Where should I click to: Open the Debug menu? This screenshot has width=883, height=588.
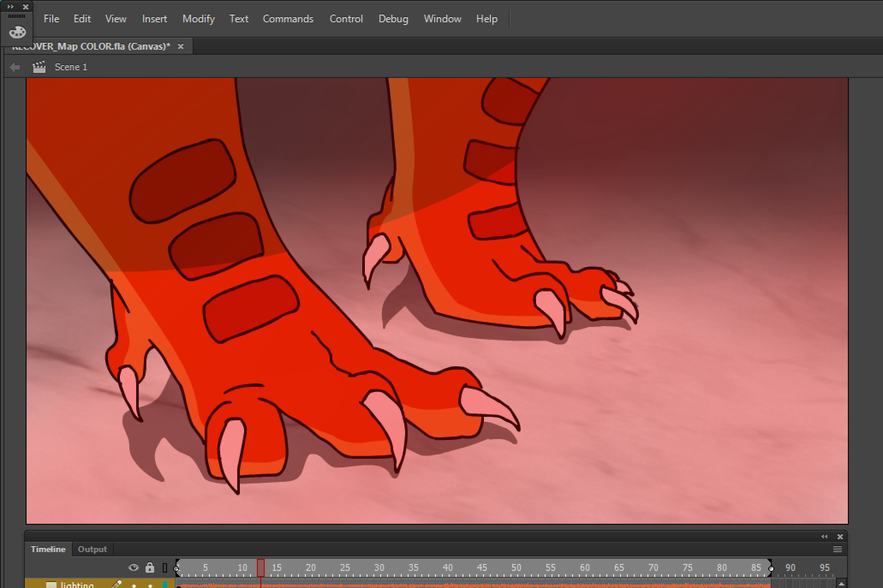394,19
